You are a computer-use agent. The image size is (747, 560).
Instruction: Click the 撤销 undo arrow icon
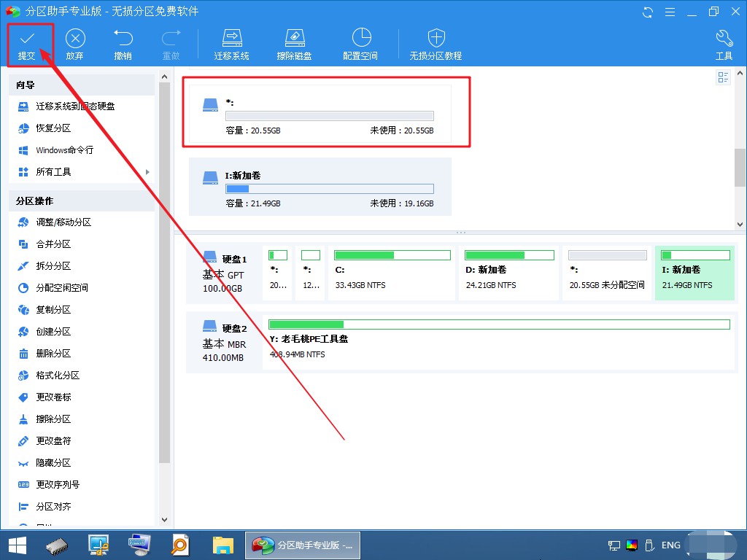pos(123,38)
